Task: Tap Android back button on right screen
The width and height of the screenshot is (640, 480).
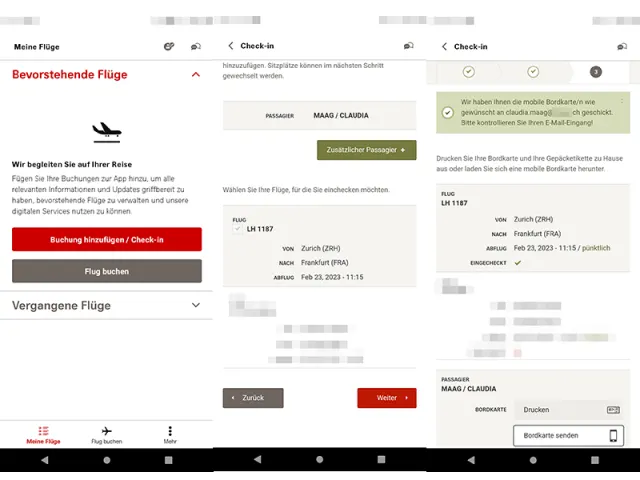Action: tap(471, 460)
